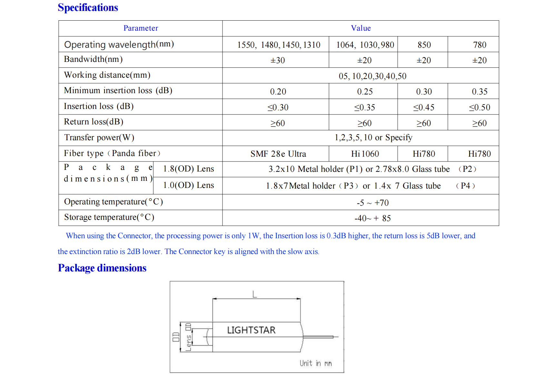Click the Parameter column header
The width and height of the screenshot is (533, 392).
(141, 28)
